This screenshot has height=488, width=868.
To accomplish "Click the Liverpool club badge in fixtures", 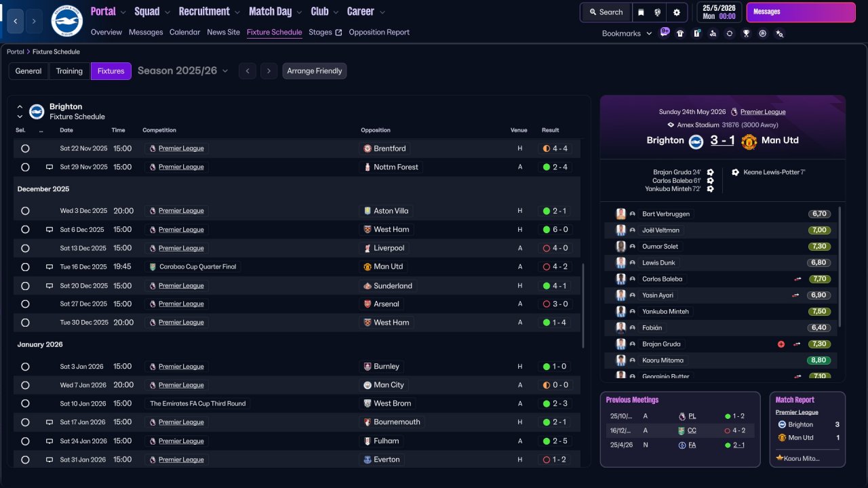I will [368, 248].
